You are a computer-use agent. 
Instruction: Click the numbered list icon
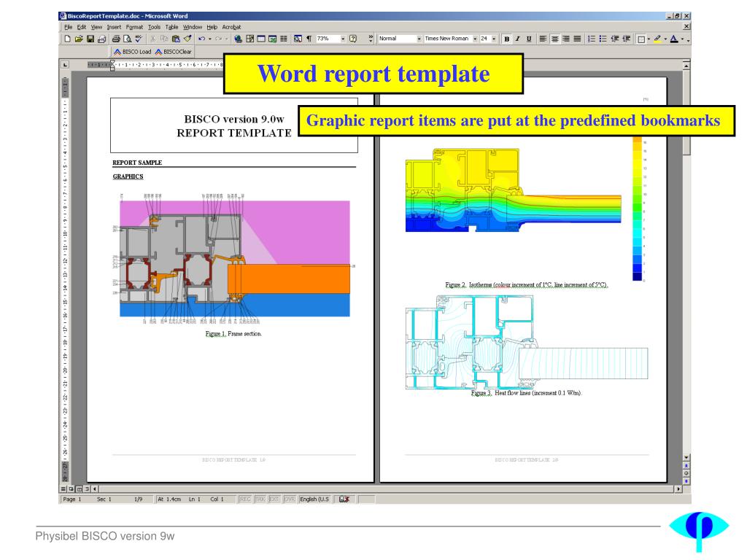pyautogui.click(x=592, y=39)
